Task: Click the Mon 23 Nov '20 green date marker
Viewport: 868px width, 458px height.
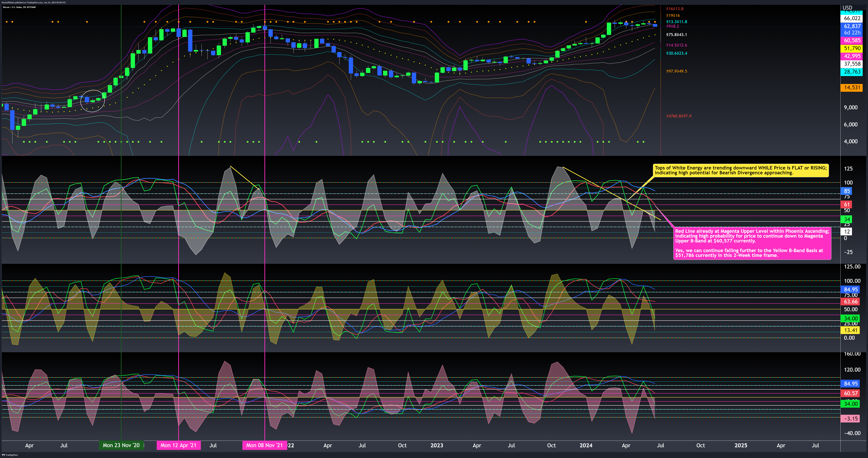Action: (x=121, y=445)
